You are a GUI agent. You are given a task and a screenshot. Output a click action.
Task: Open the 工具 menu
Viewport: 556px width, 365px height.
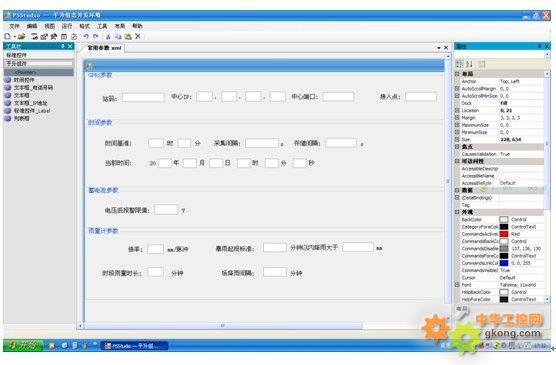pyautogui.click(x=102, y=26)
